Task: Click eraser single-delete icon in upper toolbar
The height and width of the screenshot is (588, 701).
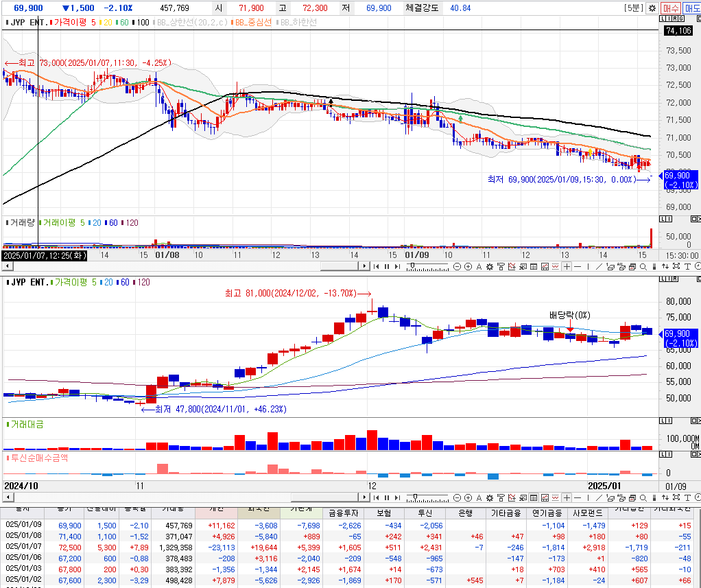Action: click(610, 266)
